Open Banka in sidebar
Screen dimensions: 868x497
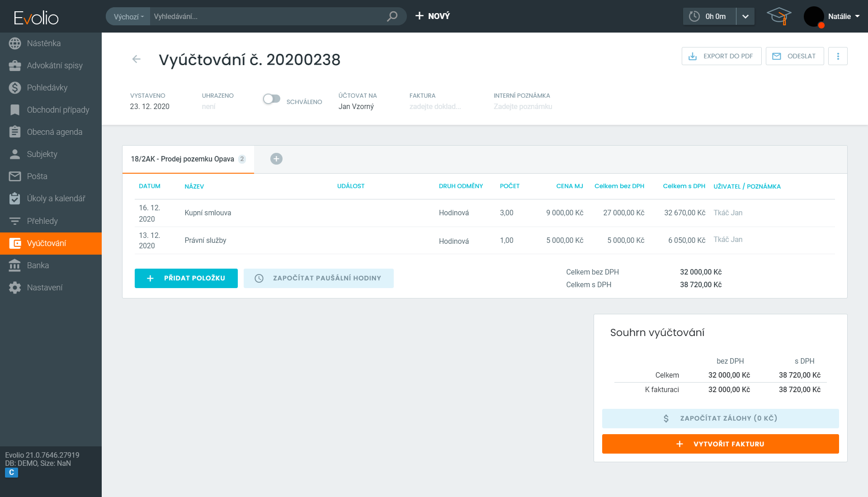pos(38,265)
